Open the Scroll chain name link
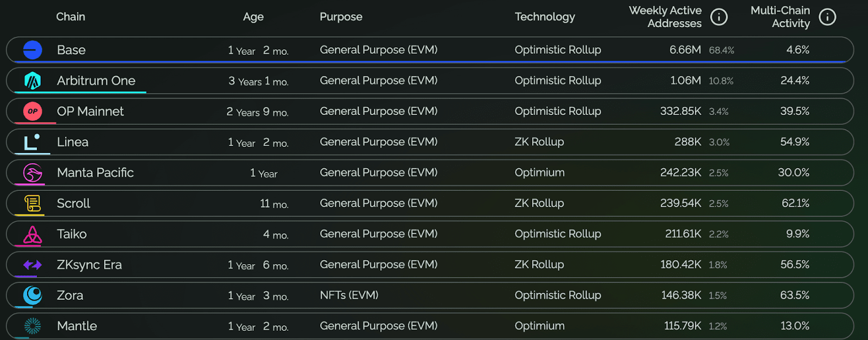Image resolution: width=868 pixels, height=340 pixels. [73, 203]
